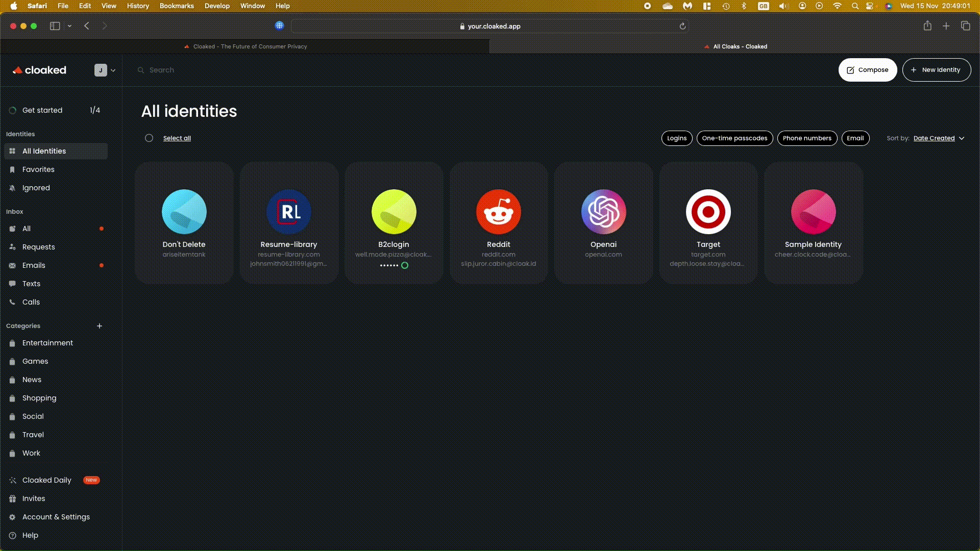Click the Cloaked logo in sidebar
This screenshot has width=980, height=551.
(39, 70)
